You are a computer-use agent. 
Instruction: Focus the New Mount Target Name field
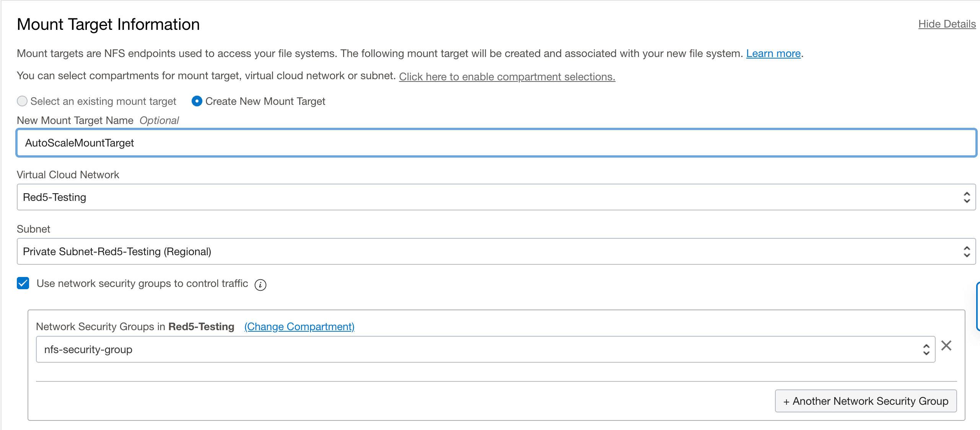(x=496, y=143)
